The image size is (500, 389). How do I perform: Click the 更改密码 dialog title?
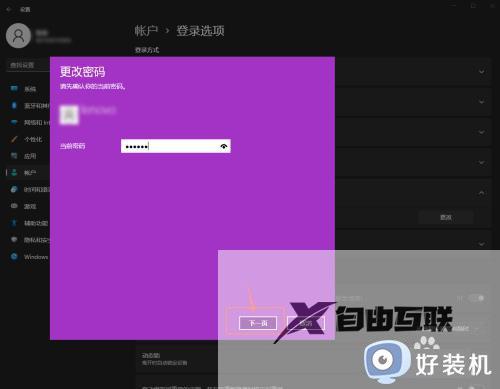(82, 72)
